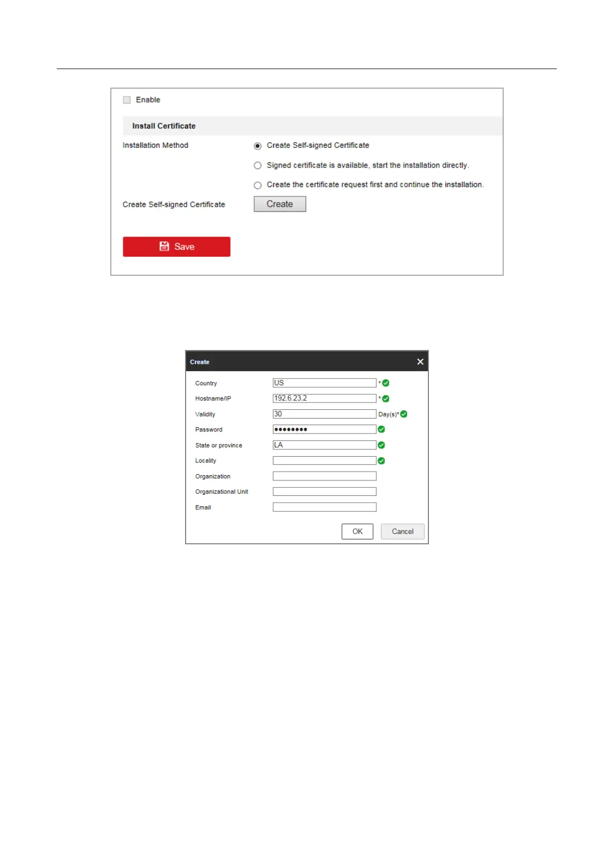
Task: Change the Validity days field
Action: pyautogui.click(x=324, y=414)
